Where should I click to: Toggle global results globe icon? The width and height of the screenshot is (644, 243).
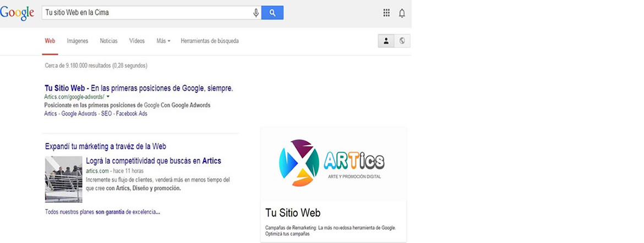click(402, 41)
